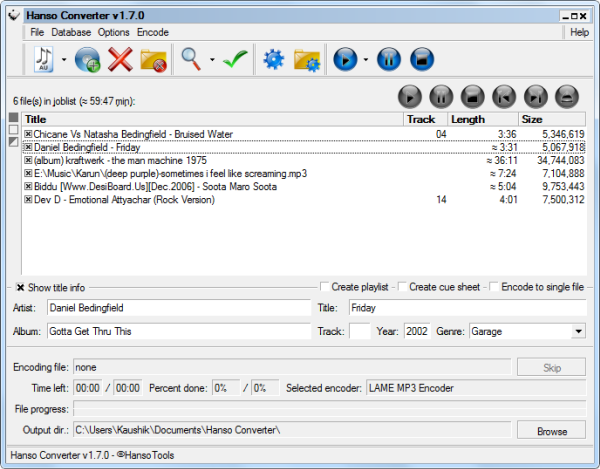Click the add audio files icon

click(44, 59)
